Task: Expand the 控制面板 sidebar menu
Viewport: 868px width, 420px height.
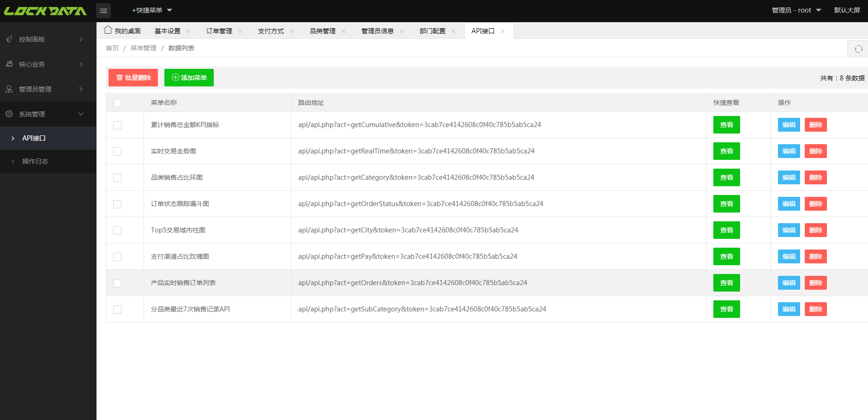Action: point(48,39)
